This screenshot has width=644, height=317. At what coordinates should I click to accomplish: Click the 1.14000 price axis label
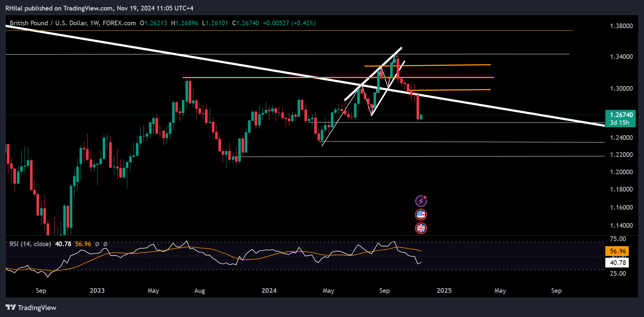click(621, 226)
